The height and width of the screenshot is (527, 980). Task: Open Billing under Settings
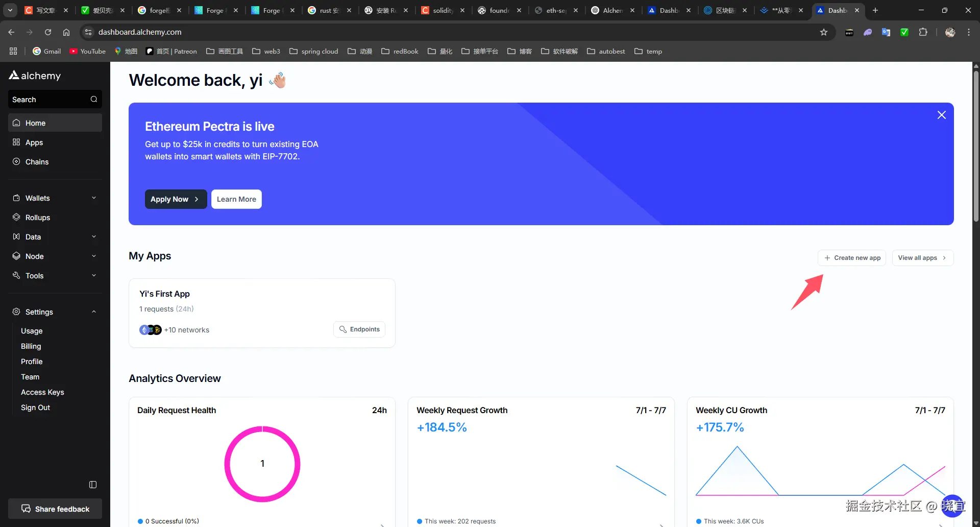[31, 346]
